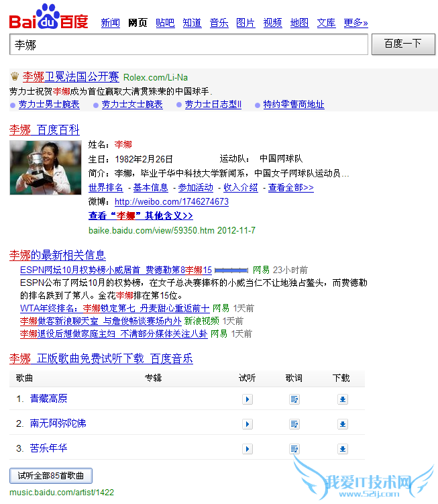This screenshot has width=438, height=504.
Task: Click the 试听全部85首歌曲 button
Action: pos(51,476)
